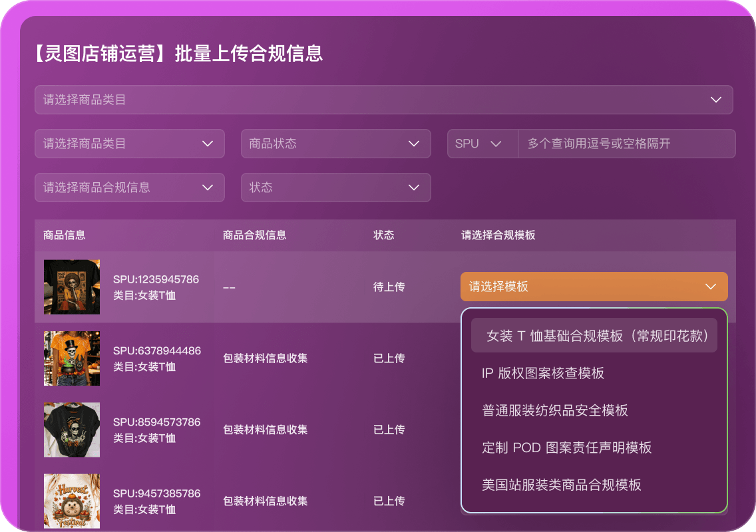The image size is (756, 532).
Task: Click 包装材料信息收集 in SPU:6378944486 row
Action: coord(265,358)
